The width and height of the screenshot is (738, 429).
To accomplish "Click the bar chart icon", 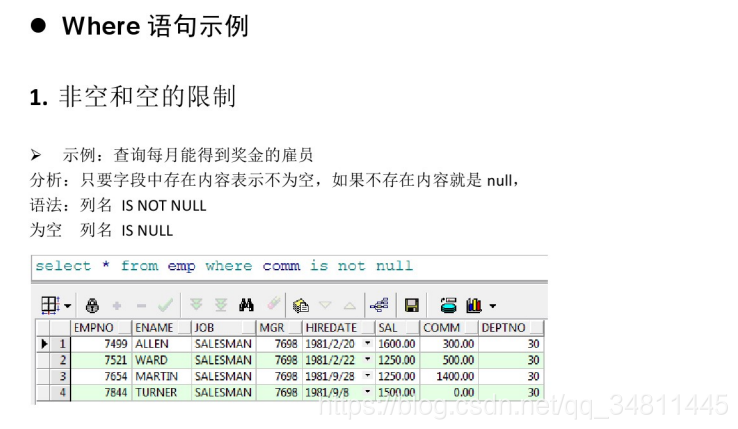I will (474, 306).
